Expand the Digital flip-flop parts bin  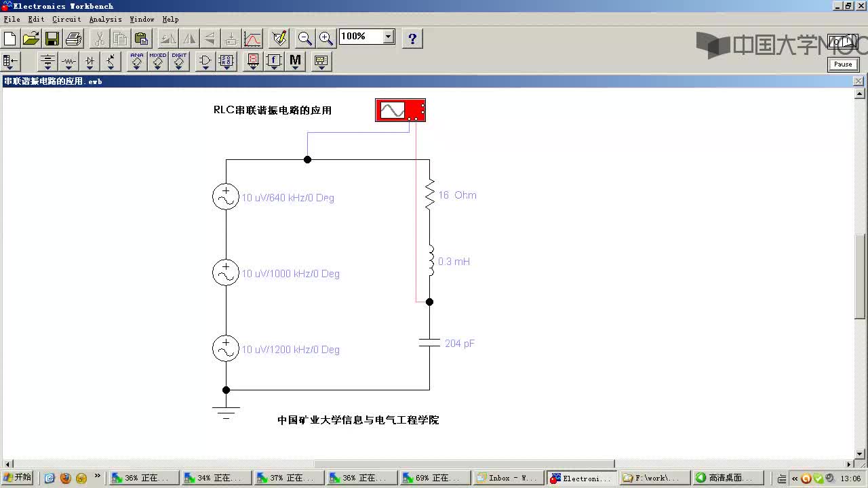pos(226,62)
